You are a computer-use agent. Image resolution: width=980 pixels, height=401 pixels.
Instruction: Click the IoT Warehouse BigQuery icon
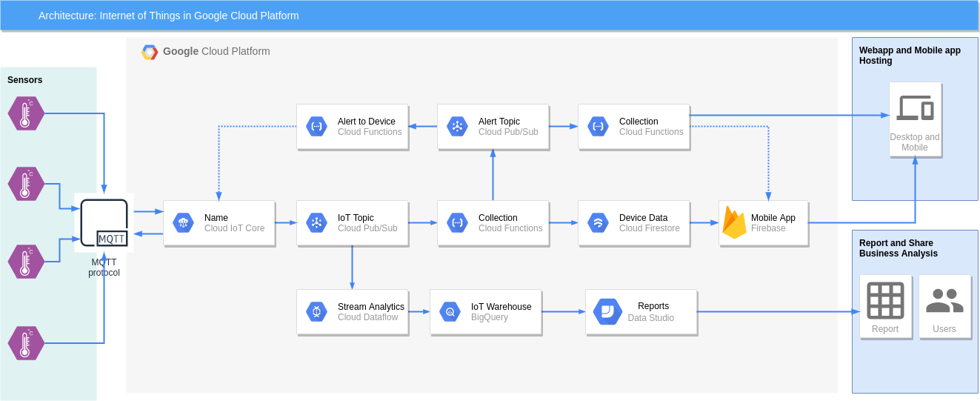coord(450,311)
